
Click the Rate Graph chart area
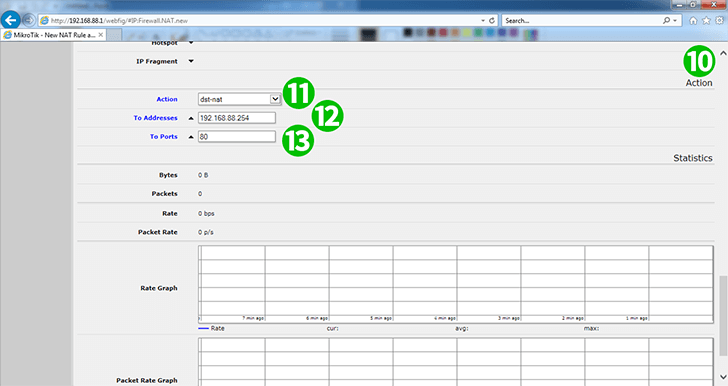coord(456,284)
